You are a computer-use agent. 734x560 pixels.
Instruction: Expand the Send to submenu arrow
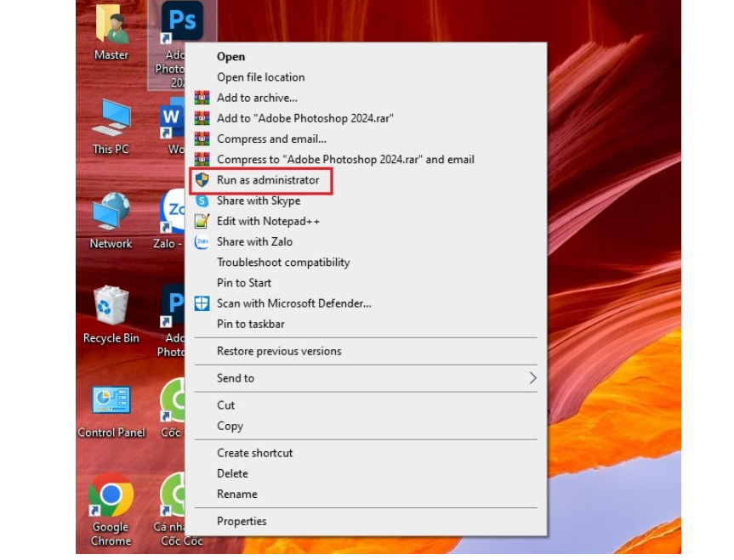pyautogui.click(x=532, y=378)
